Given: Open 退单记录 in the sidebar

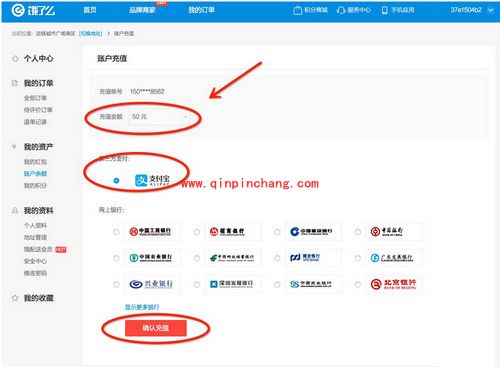Looking at the screenshot, I should coord(35,122).
